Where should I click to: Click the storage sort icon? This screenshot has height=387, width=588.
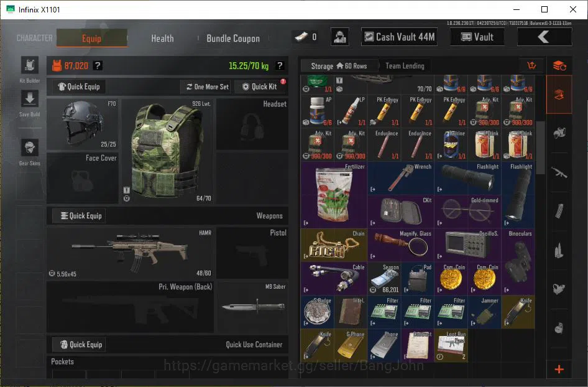tap(531, 66)
